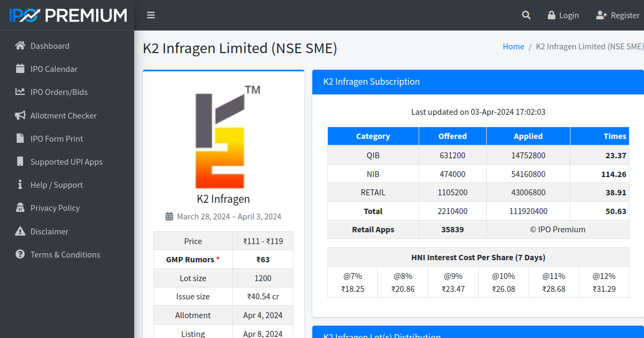Open the Login page
Viewport: 644px width, 338px height.
(563, 15)
